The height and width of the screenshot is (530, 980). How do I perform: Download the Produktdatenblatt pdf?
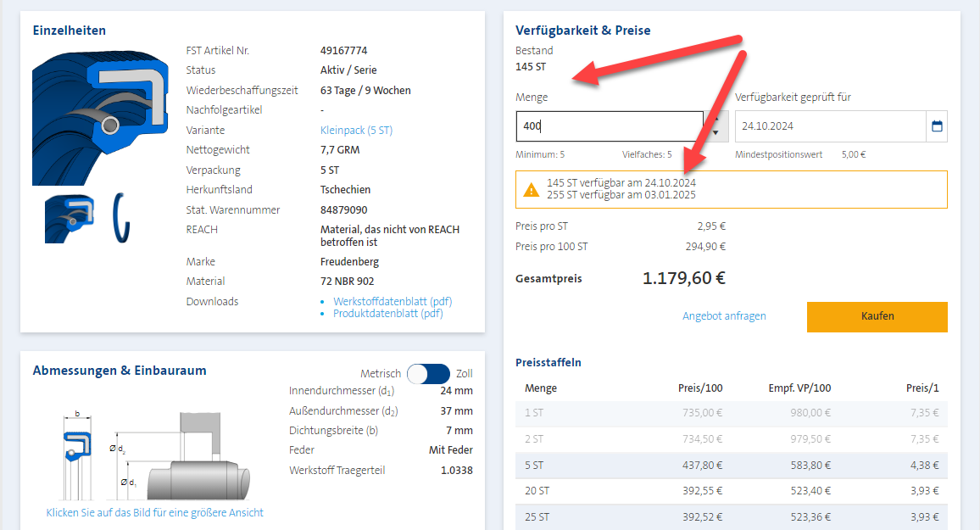tap(387, 314)
